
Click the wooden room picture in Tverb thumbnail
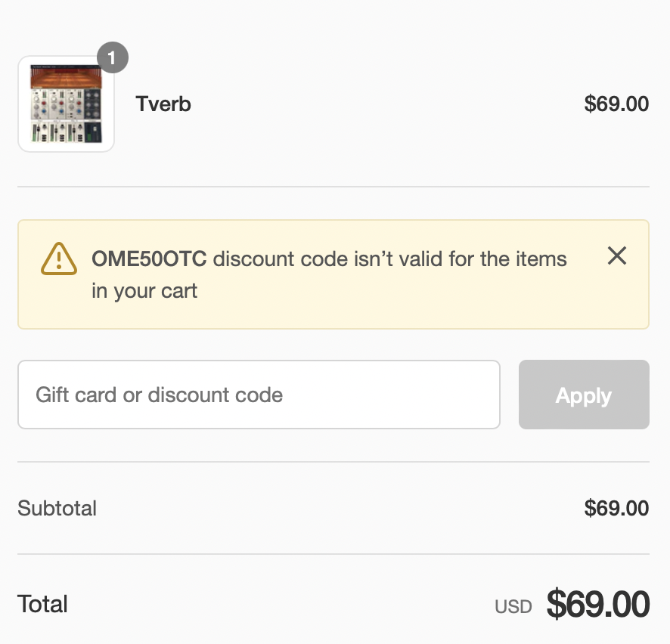coord(66,77)
